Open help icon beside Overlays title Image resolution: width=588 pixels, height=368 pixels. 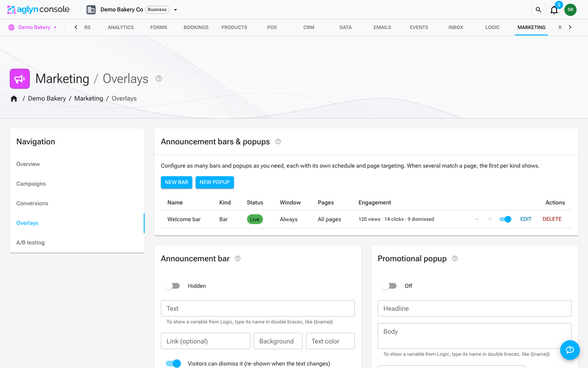tap(159, 79)
